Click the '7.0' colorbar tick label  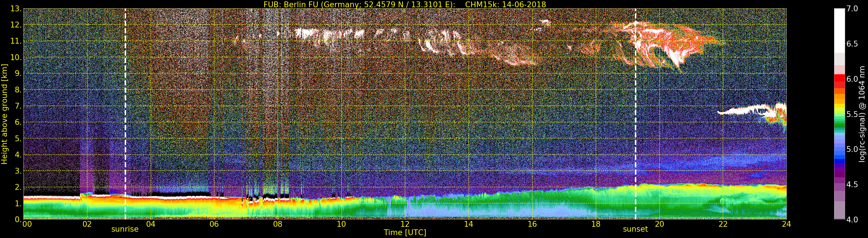coord(852,8)
